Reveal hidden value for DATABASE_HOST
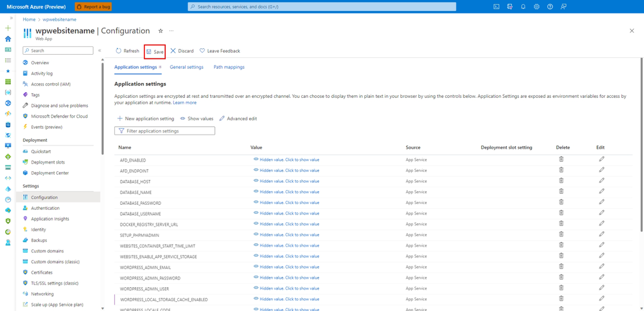 coord(286,181)
